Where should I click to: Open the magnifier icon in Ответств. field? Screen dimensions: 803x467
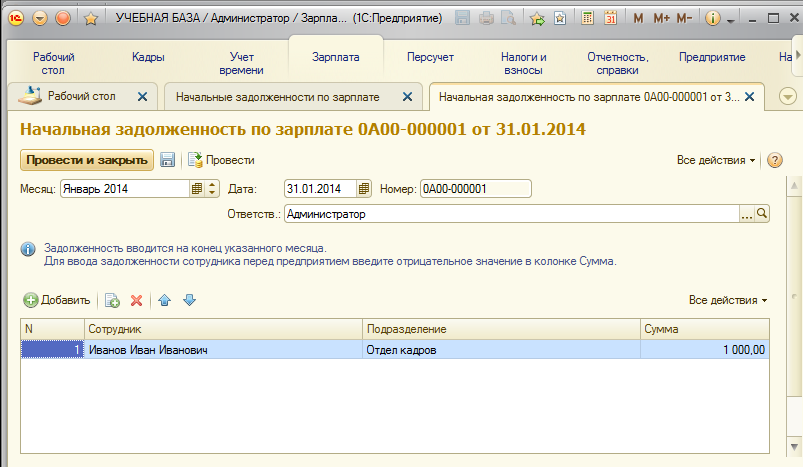(762, 214)
